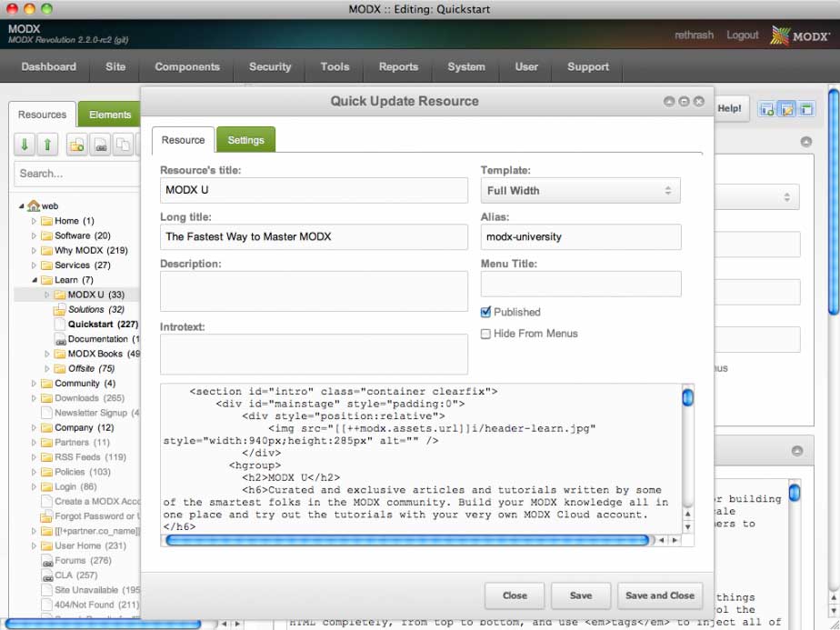Click the Forums weblink icon in tree
This screenshot has height=630, width=840.
pos(47,561)
